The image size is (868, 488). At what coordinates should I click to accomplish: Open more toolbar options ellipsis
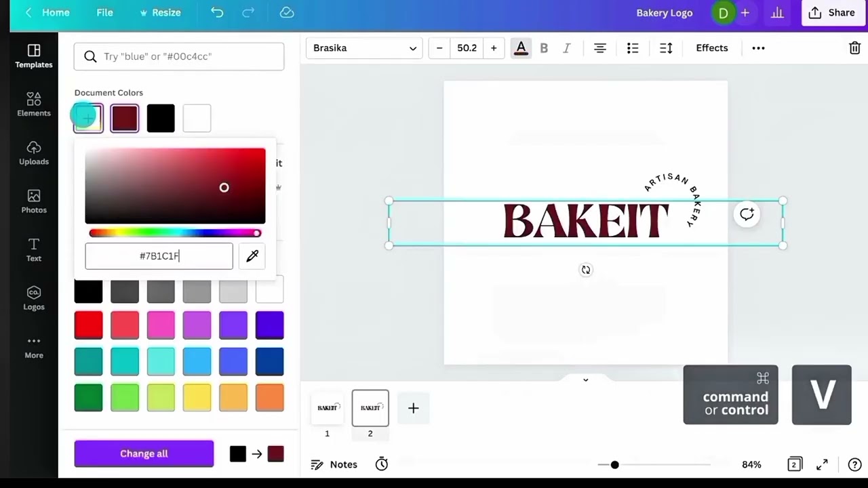[758, 48]
